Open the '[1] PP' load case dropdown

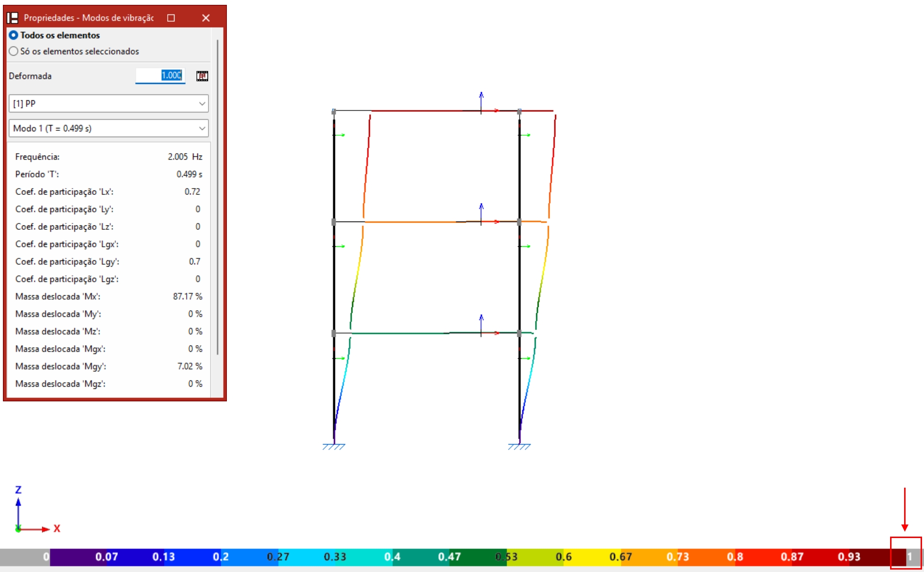[109, 103]
